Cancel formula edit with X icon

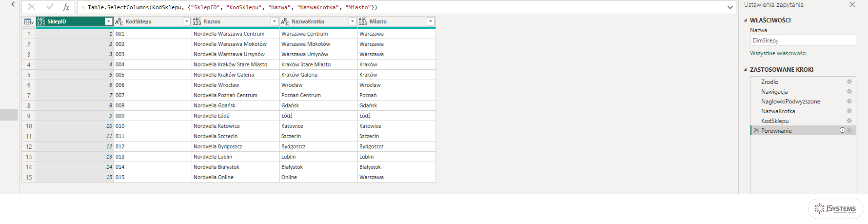31,7
